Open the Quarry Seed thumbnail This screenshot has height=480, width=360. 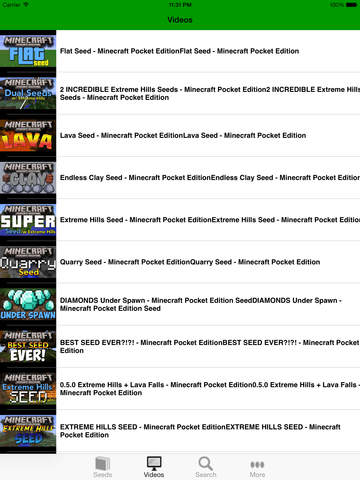pos(28,262)
